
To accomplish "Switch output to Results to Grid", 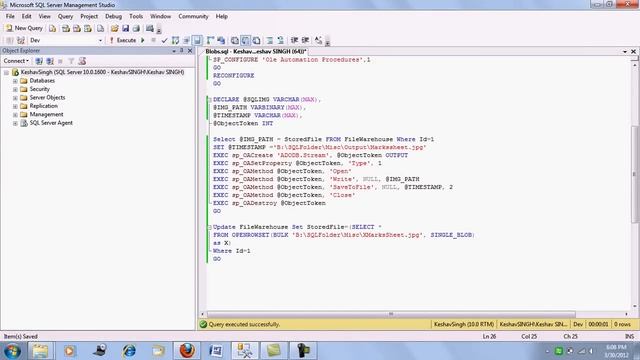I will (x=245, y=40).
